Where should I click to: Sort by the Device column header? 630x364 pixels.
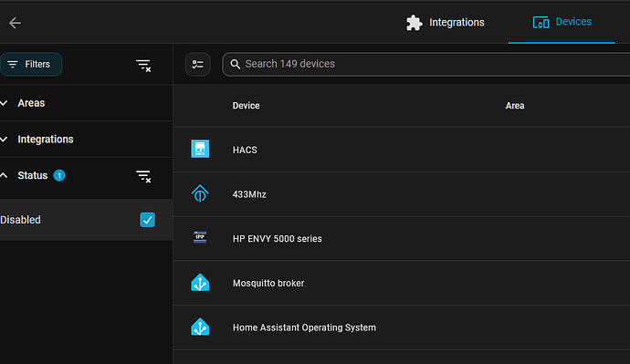tap(246, 106)
